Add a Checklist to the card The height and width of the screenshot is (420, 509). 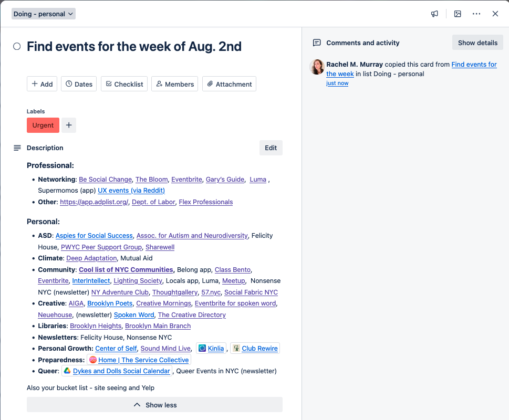(124, 84)
